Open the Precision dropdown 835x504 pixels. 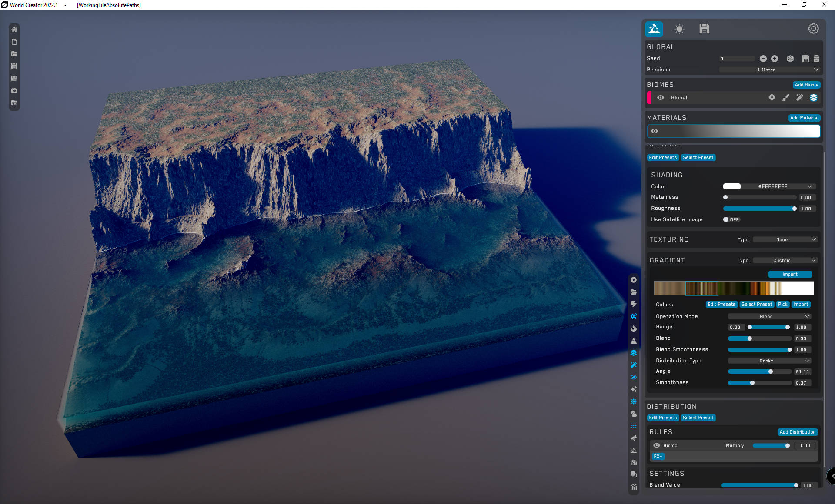[769, 70]
